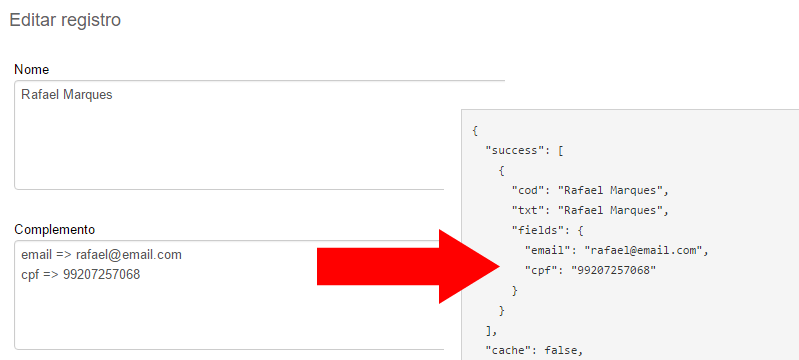Click the Nome field label
Image resolution: width=799 pixels, height=360 pixels.
click(32, 69)
